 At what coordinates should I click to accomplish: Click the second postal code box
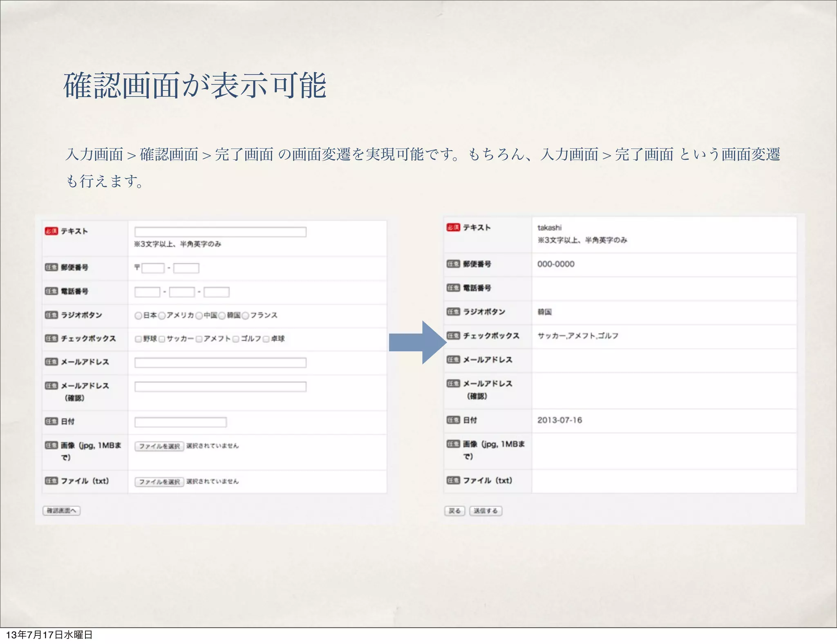pyautogui.click(x=186, y=268)
